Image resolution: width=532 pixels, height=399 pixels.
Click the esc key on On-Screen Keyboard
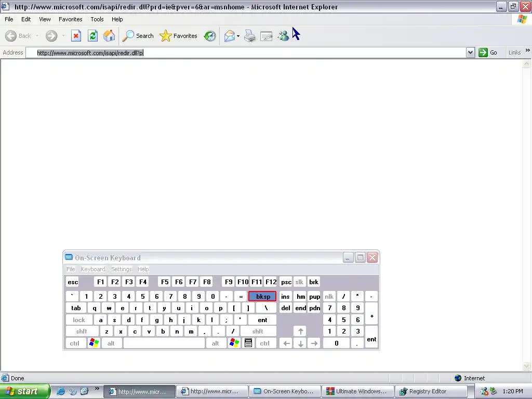73,282
